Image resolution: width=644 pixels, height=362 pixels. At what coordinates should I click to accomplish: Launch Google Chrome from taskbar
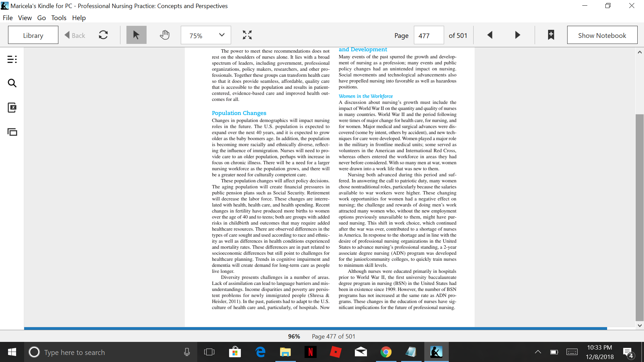[x=386, y=352]
